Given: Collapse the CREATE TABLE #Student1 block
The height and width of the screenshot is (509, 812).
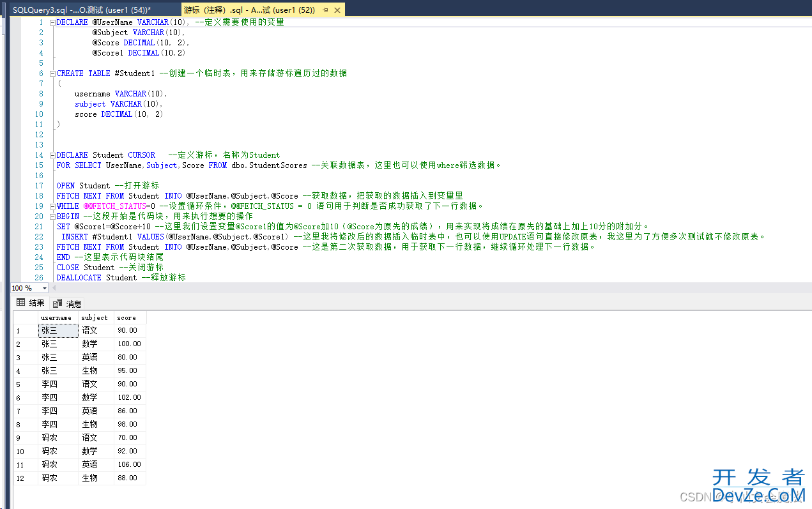Looking at the screenshot, I should click(52, 73).
